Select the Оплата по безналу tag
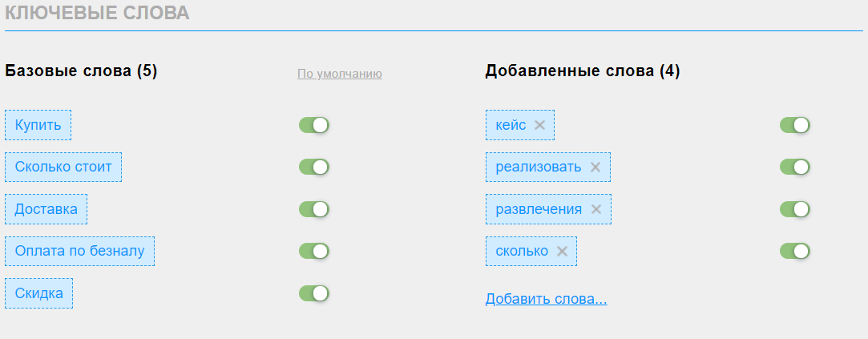 point(79,252)
